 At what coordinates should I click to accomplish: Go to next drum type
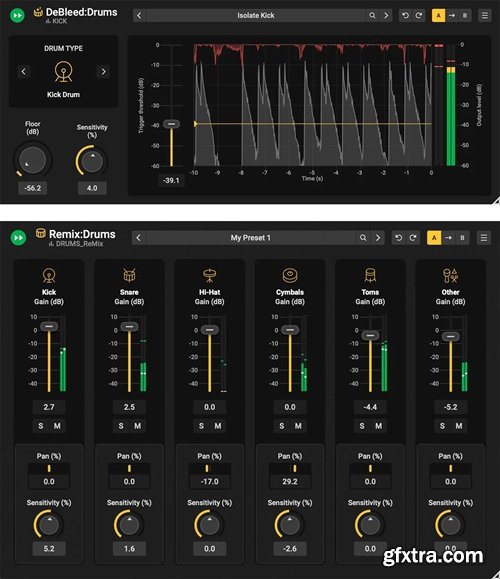pyautogui.click(x=103, y=71)
